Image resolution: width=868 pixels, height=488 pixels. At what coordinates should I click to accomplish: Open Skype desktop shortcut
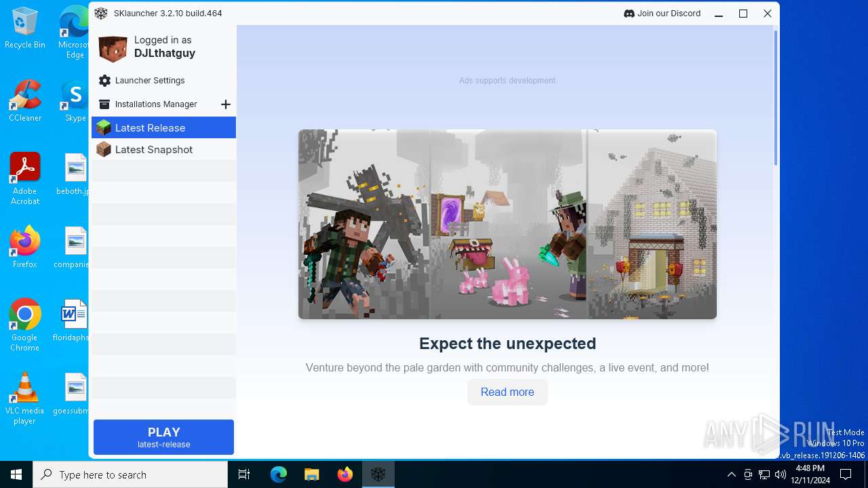pos(75,101)
